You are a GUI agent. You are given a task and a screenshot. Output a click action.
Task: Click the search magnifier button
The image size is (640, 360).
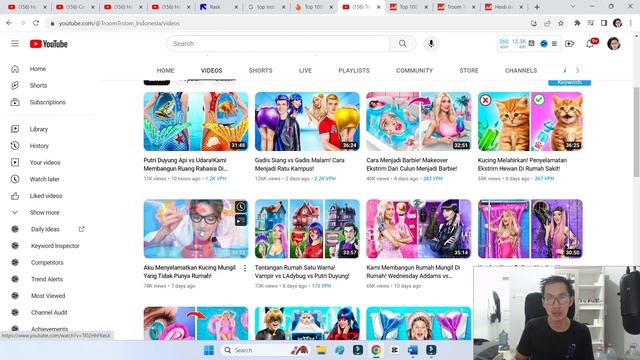pyautogui.click(x=402, y=44)
